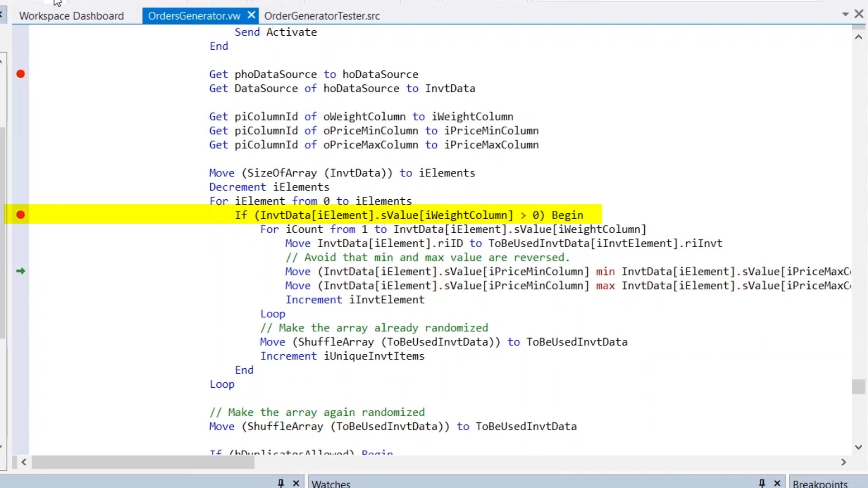Click the vertical scrollbar thumb
Viewport: 868px width, 488px height.
click(x=858, y=387)
